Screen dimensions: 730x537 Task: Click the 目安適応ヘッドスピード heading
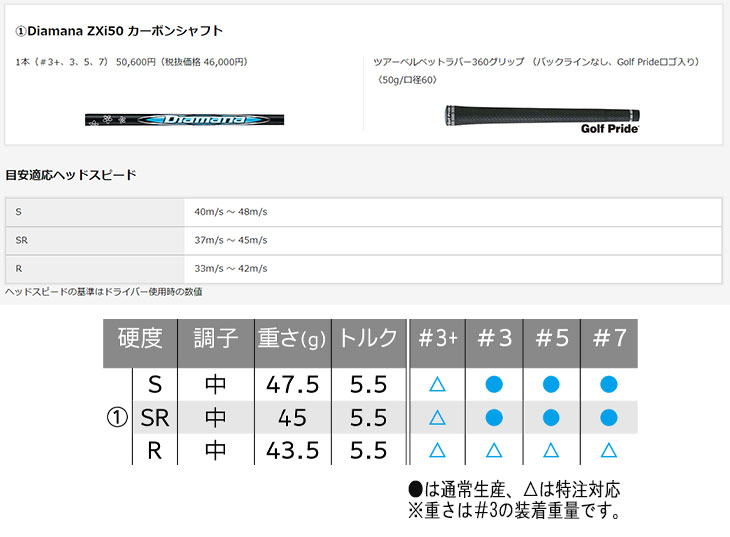(x=71, y=175)
